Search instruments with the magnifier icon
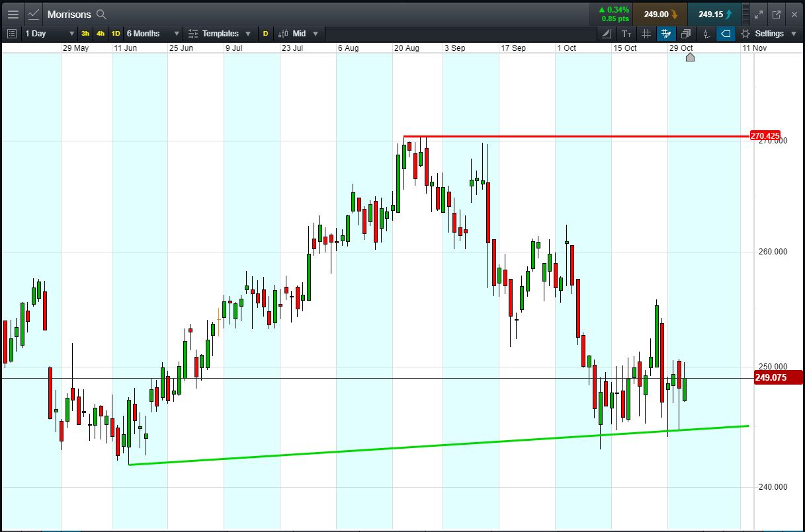This screenshot has height=532, width=805. coord(101,14)
